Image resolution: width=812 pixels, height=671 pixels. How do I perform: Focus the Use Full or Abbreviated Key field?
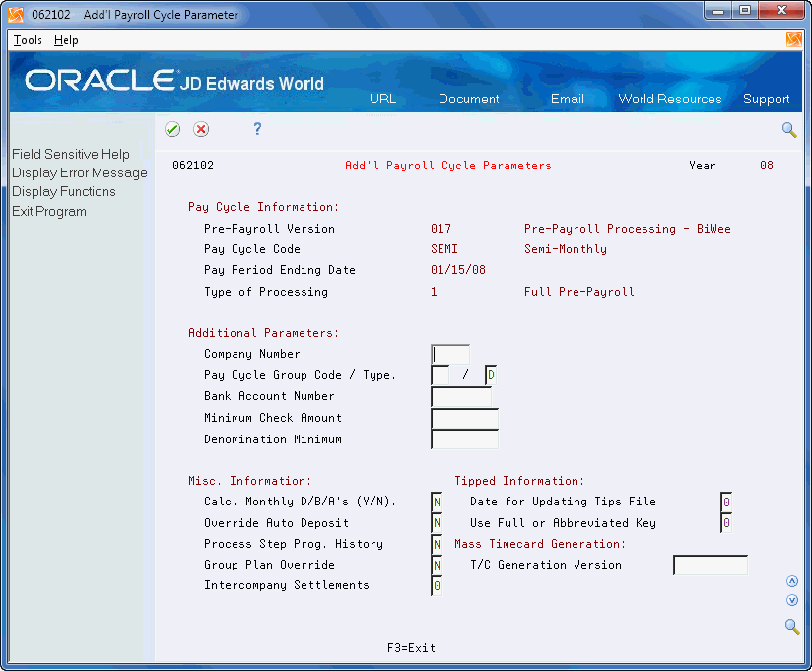726,523
